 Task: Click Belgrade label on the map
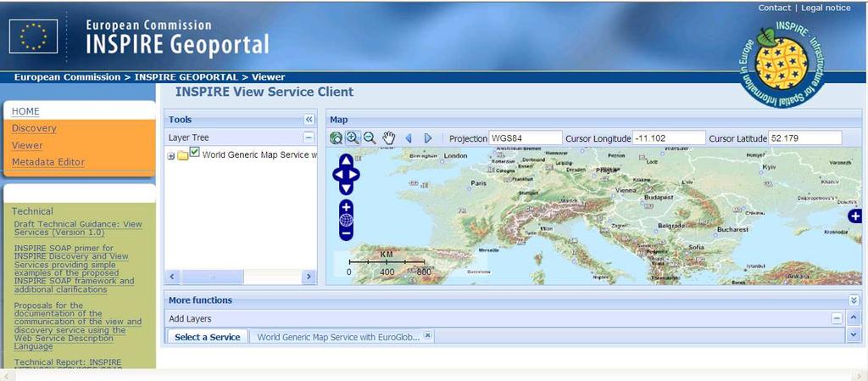(672, 226)
